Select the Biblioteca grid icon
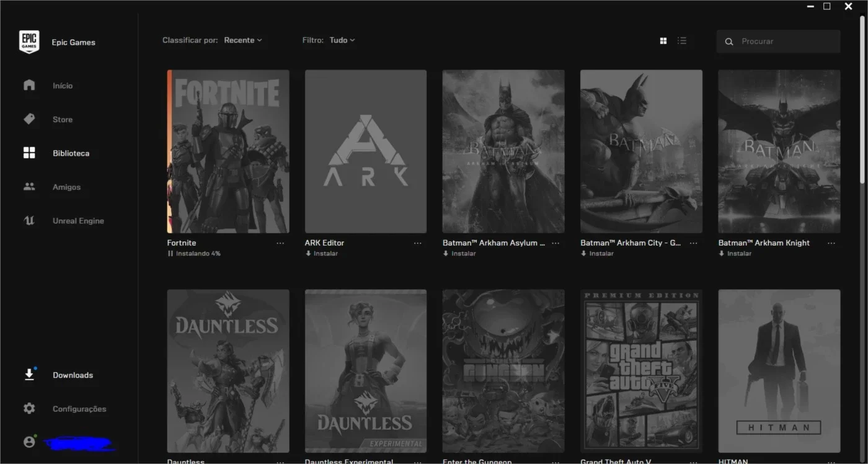Screen dimensions: 868x464 click(x=29, y=153)
